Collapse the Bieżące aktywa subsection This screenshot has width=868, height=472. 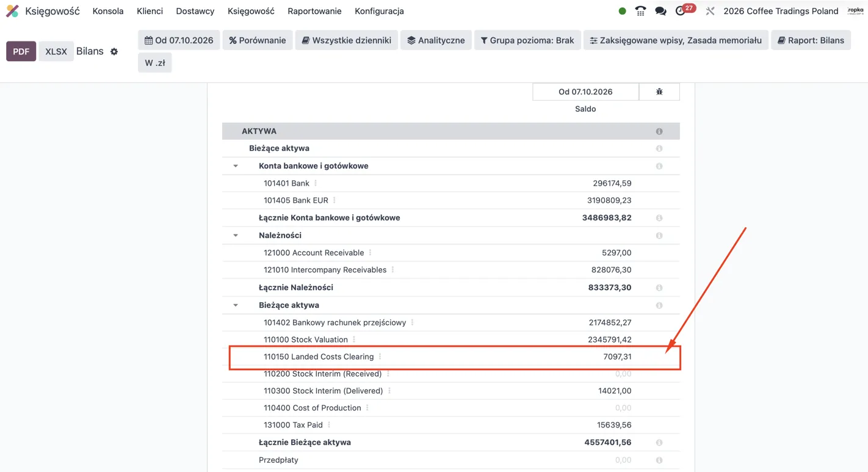[236, 305]
